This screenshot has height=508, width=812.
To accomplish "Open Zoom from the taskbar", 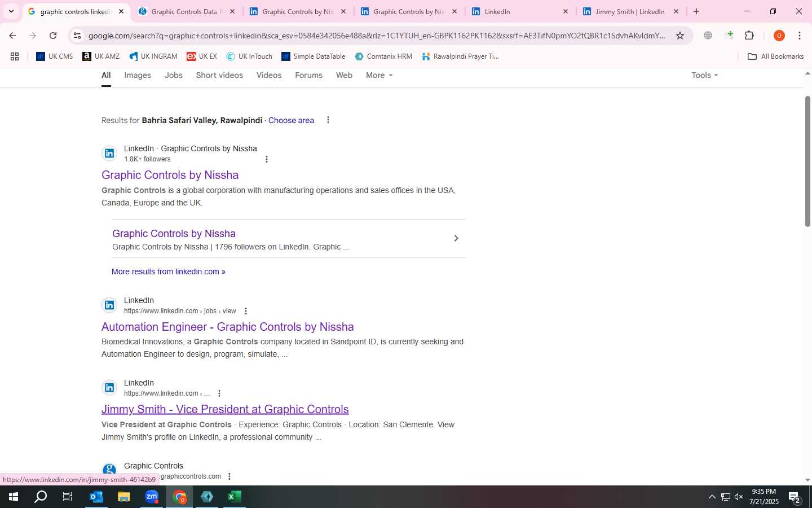I will (152, 497).
